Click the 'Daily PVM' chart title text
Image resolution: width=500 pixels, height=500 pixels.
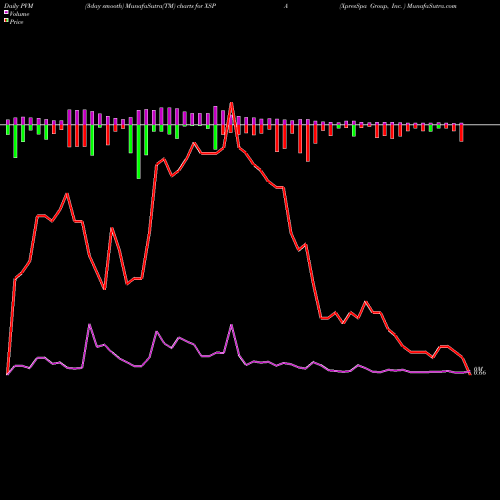20,6
